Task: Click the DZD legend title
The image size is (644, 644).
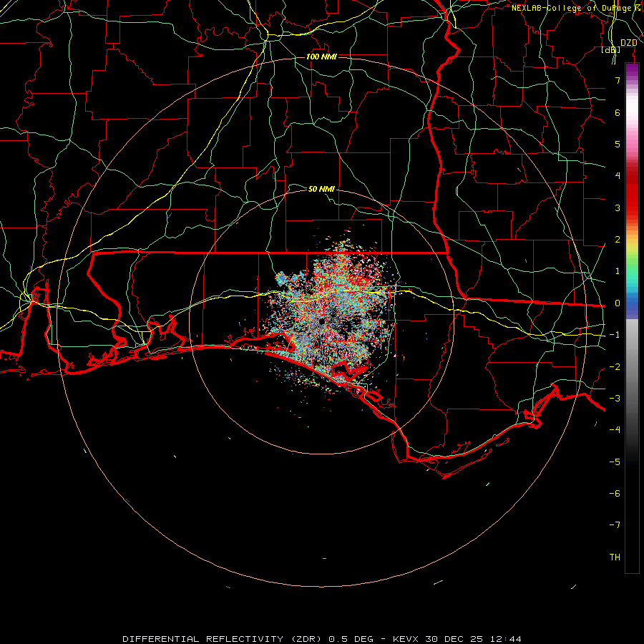Action: [628, 43]
